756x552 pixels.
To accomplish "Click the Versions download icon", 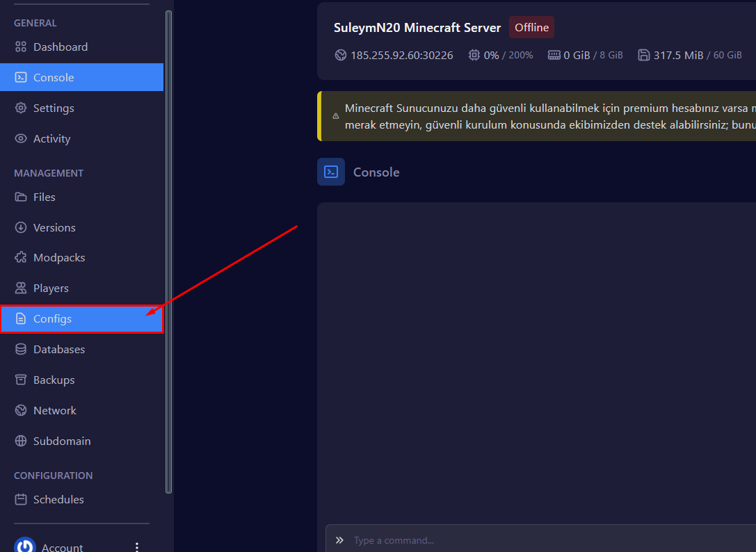I will pyautogui.click(x=21, y=227).
